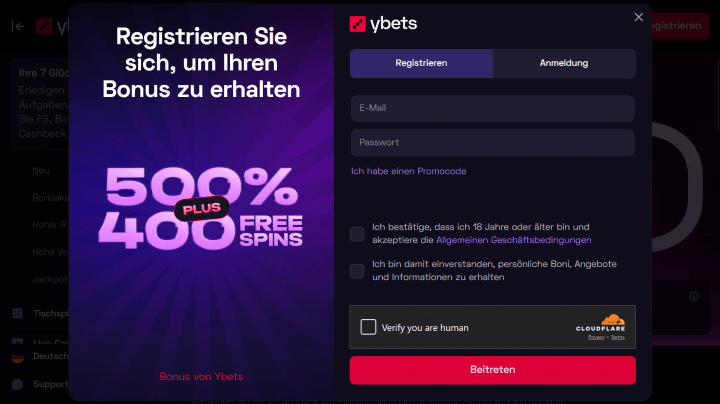The image size is (720, 404).
Task: Click the info icon at the right edge
Action: [694, 297]
